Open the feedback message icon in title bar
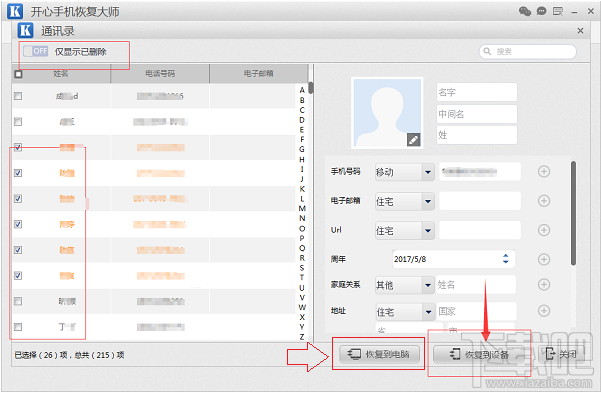 558,11
